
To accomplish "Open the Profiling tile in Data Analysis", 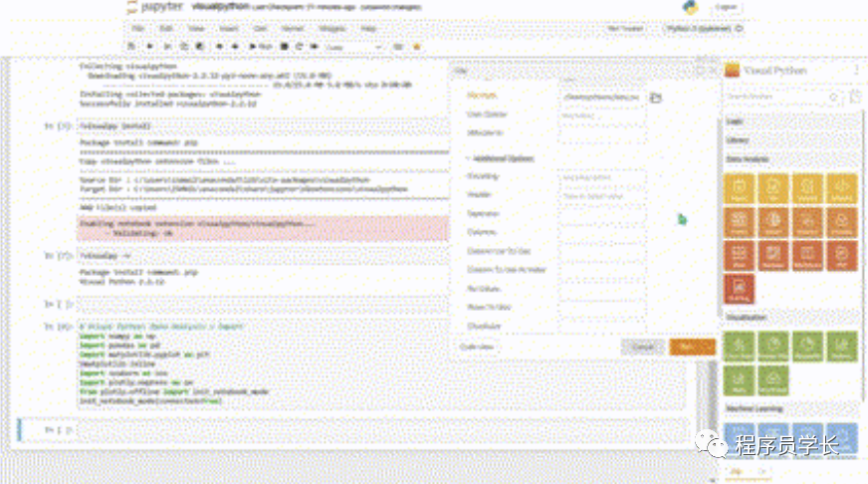I will click(739, 289).
